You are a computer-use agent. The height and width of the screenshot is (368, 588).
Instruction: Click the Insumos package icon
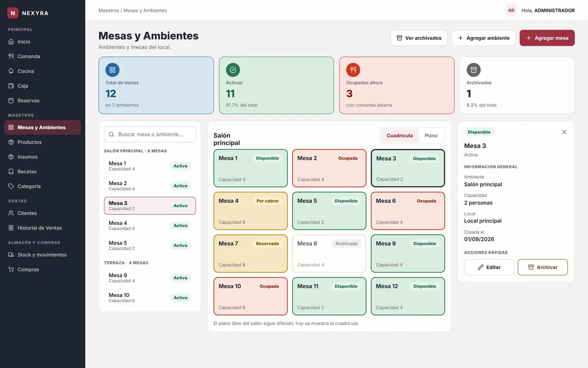[x=11, y=157]
